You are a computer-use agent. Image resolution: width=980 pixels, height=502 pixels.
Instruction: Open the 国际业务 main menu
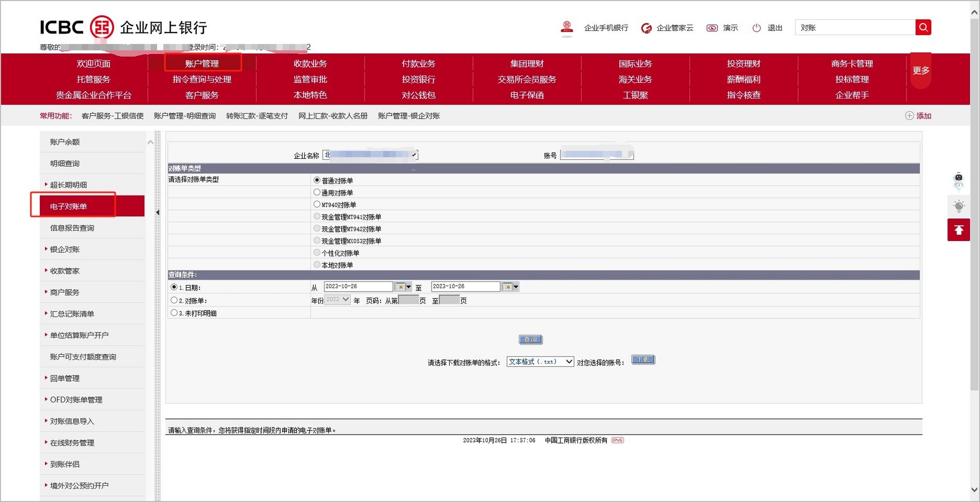[x=635, y=64]
